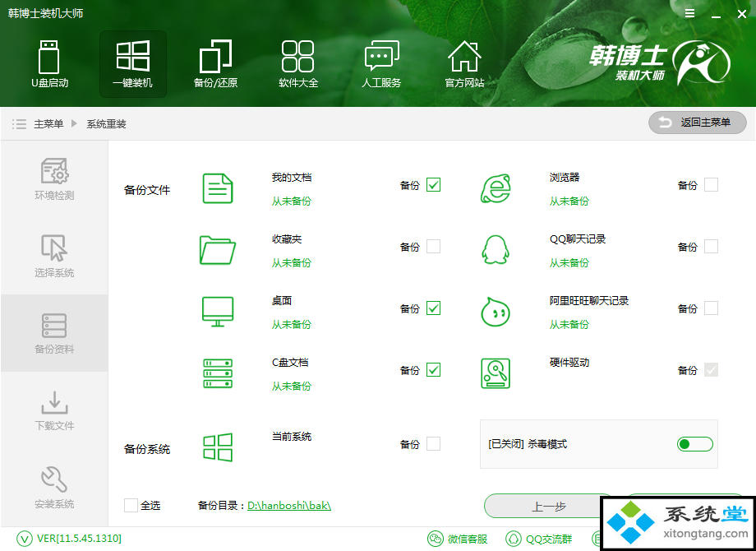Click the 收藏夹 folder icon
The image size is (756, 551).
click(218, 250)
